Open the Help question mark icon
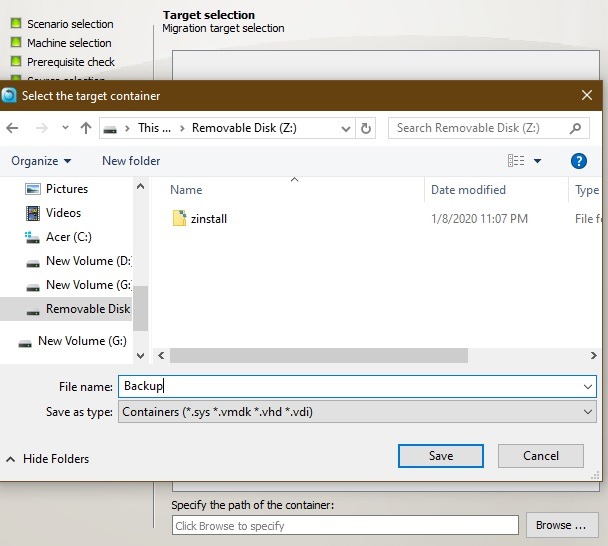608x546 pixels. [x=578, y=161]
